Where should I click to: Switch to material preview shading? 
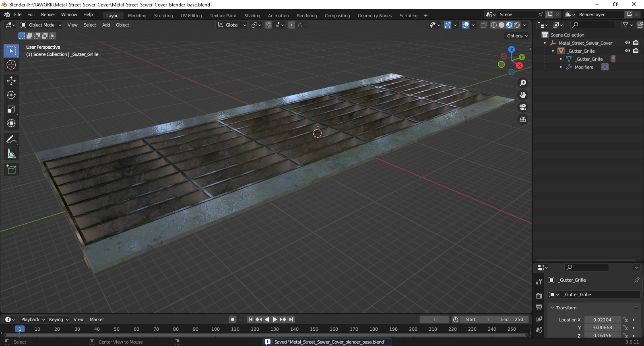click(509, 25)
